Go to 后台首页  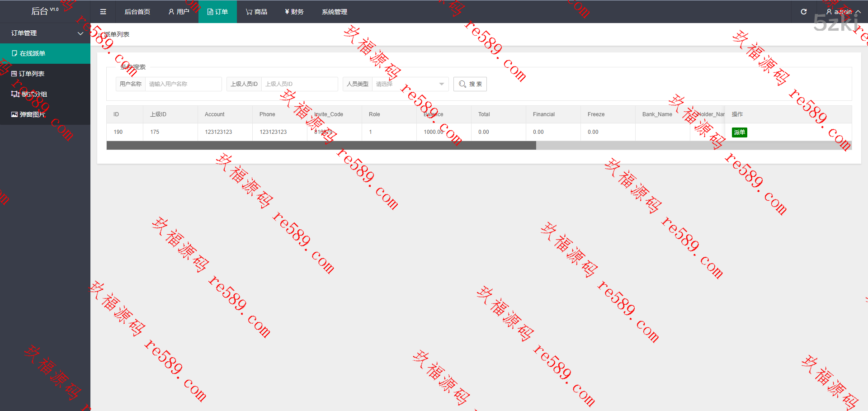point(137,12)
